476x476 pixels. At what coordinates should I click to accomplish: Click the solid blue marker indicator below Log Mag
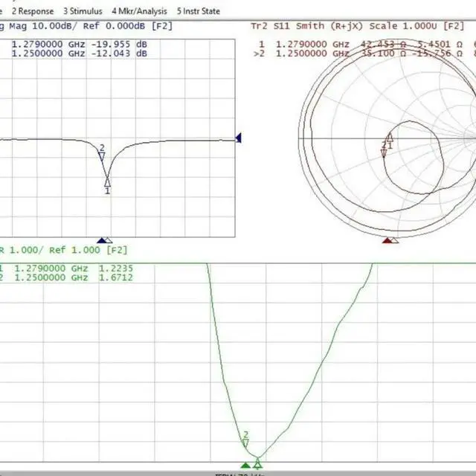pyautogui.click(x=102, y=240)
